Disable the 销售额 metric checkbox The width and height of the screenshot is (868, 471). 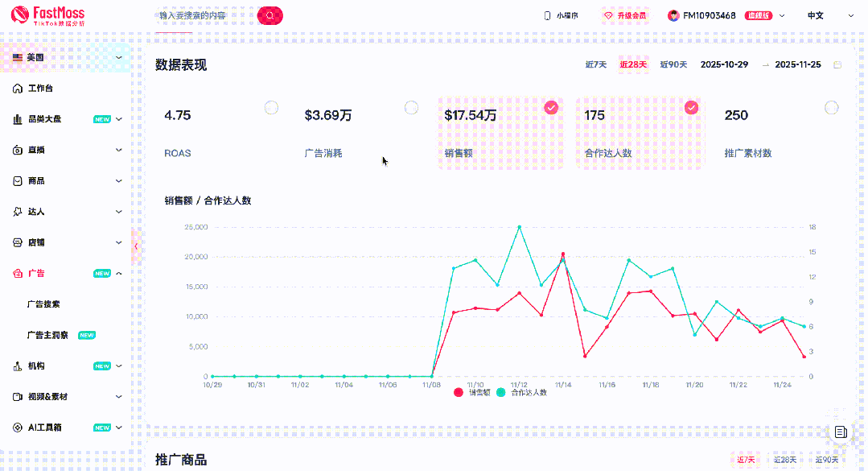coord(551,107)
